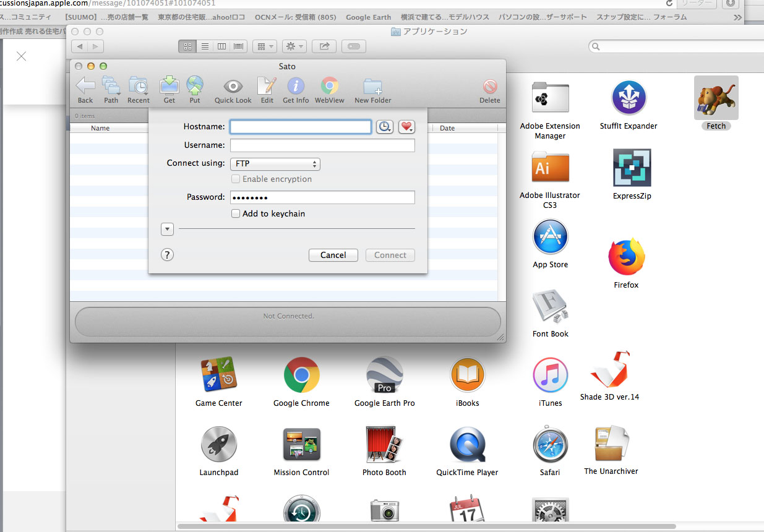
Task: Select The Unarchiver icon
Action: pyautogui.click(x=611, y=443)
